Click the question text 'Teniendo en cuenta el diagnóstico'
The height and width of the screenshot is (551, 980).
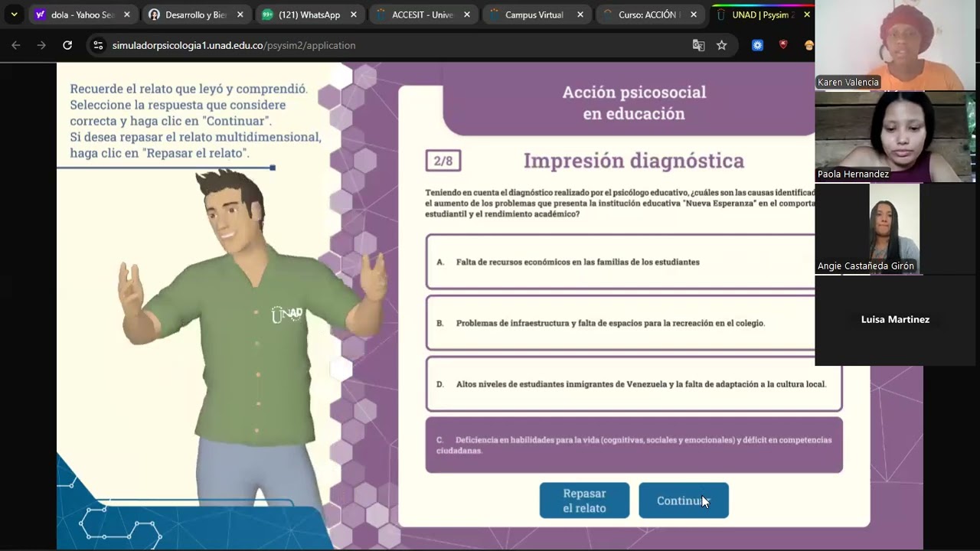point(620,204)
